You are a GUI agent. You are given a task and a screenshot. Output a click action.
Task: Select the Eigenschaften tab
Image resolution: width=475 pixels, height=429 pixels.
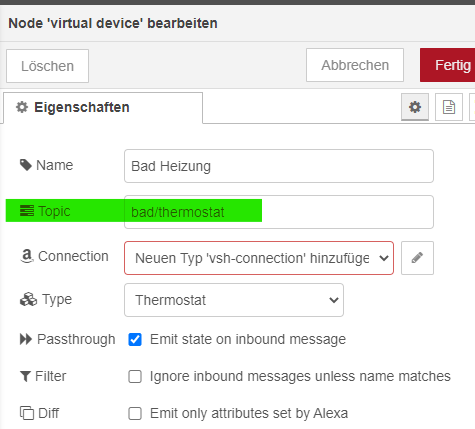(x=103, y=108)
